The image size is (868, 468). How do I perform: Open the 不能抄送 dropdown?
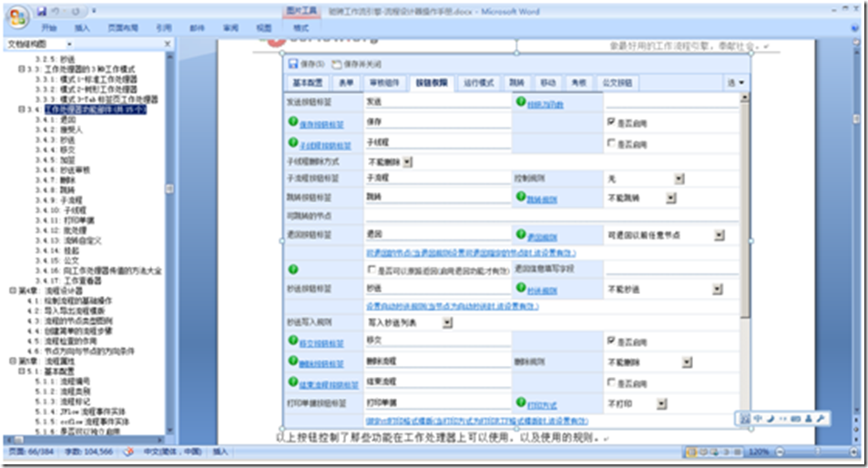[x=718, y=289]
